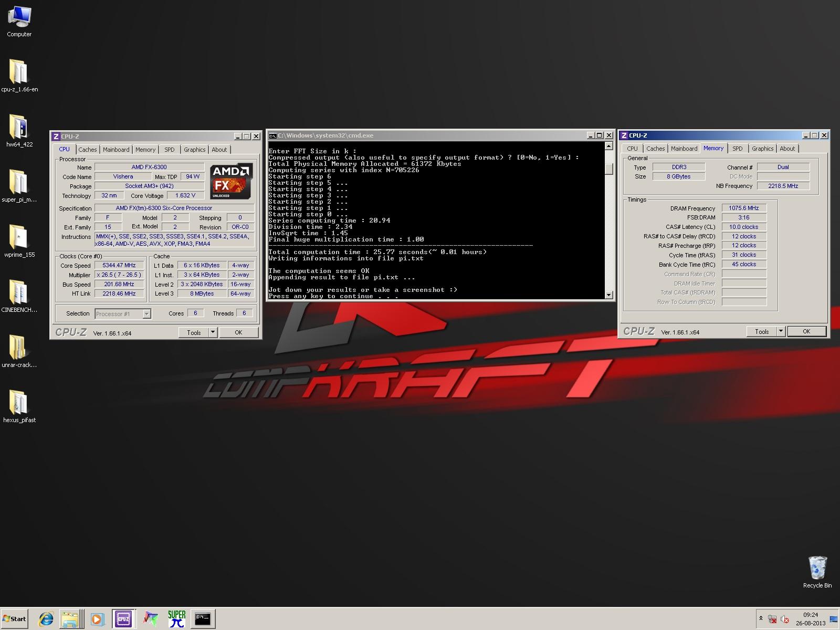
Task: Open the super_pi_m... folder icon
Action: (19, 186)
